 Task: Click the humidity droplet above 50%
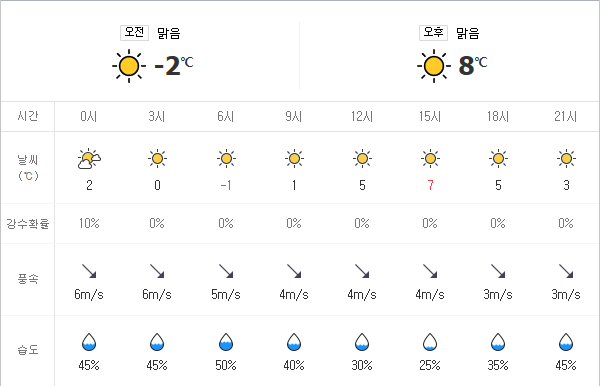226,342
